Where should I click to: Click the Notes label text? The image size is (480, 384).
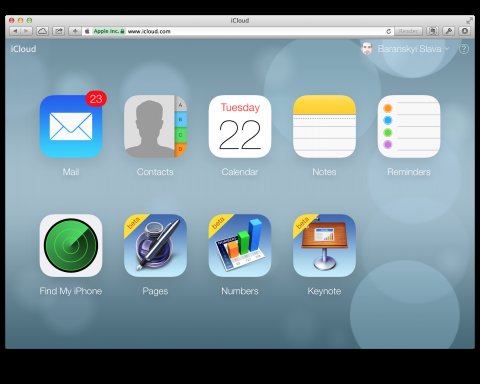tap(324, 172)
